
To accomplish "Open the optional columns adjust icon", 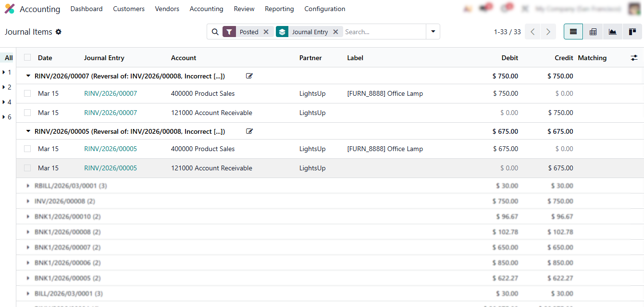I will [x=634, y=58].
